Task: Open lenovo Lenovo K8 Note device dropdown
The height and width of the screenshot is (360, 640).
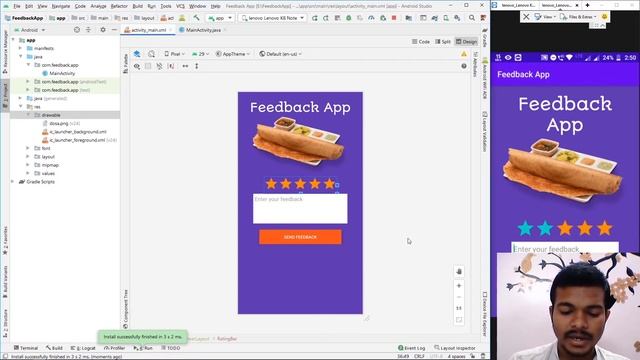Action: click(x=272, y=18)
